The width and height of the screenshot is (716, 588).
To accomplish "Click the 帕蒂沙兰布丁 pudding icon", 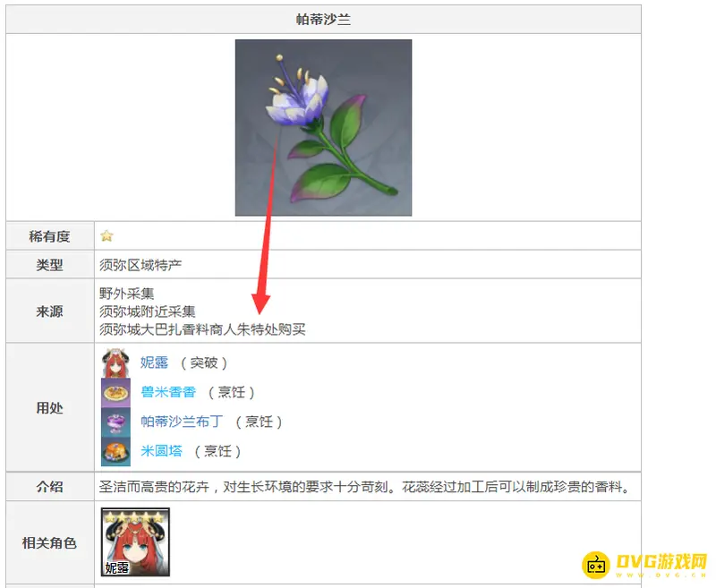I will [115, 422].
